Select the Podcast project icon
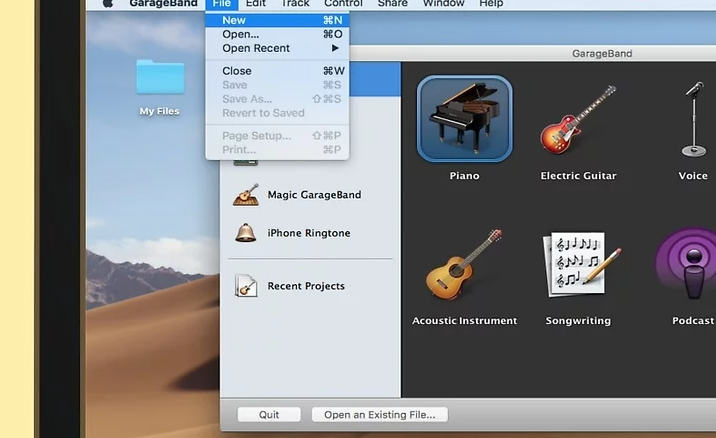The image size is (716, 438). point(687,264)
